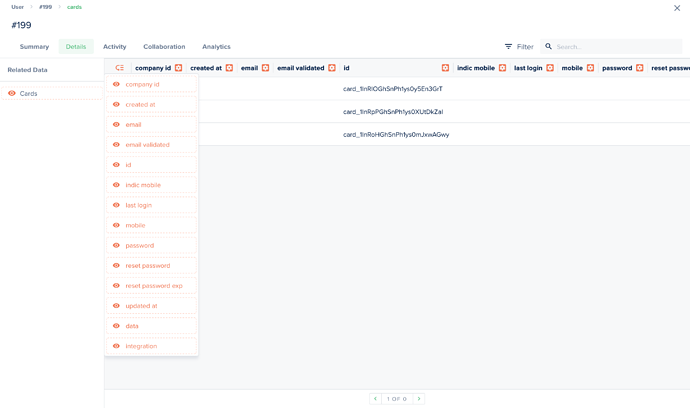
Task: Navigate to #199 breadcrumb
Action: tap(45, 7)
